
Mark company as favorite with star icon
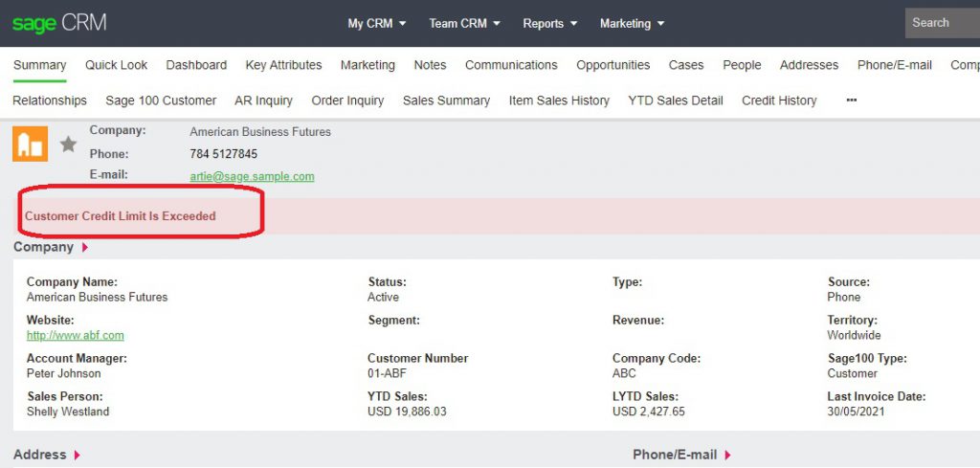[68, 145]
